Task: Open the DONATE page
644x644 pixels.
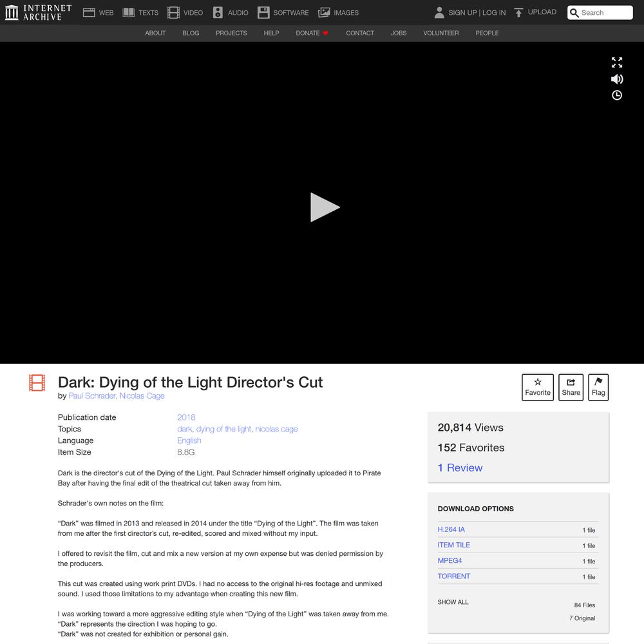Action: click(x=308, y=33)
